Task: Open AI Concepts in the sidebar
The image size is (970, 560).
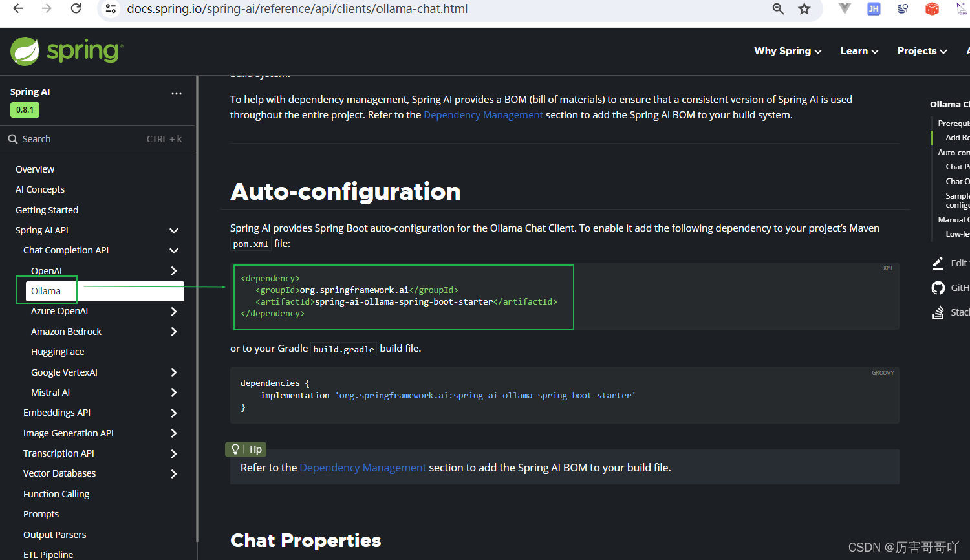Action: click(40, 189)
